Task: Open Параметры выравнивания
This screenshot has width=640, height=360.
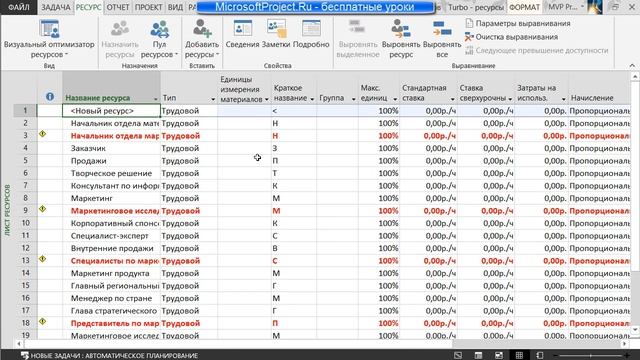Action: (x=518, y=23)
